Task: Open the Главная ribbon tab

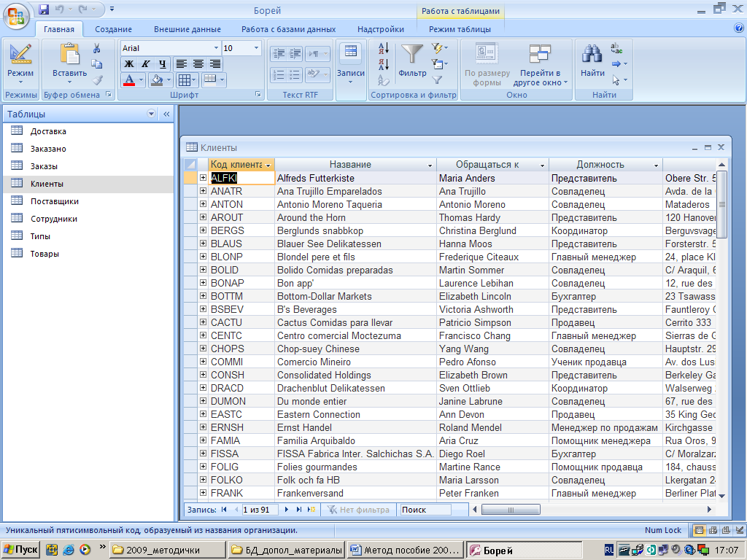Action: (x=59, y=29)
